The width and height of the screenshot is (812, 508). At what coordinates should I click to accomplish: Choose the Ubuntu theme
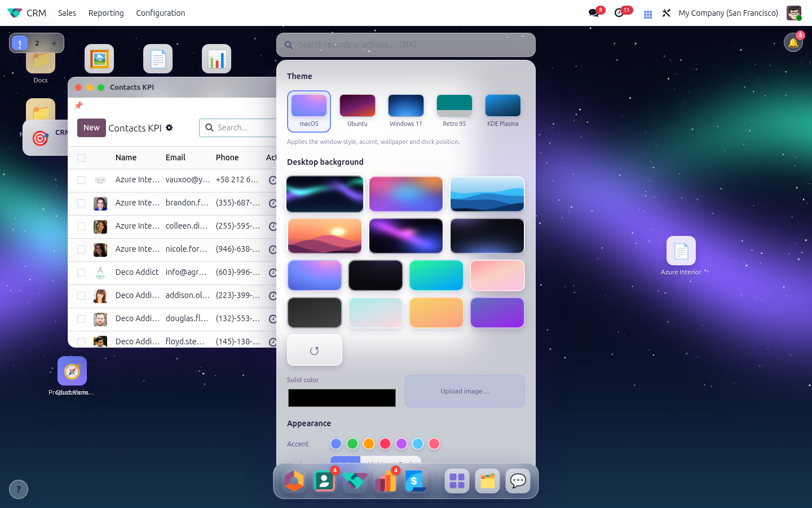[358, 111]
